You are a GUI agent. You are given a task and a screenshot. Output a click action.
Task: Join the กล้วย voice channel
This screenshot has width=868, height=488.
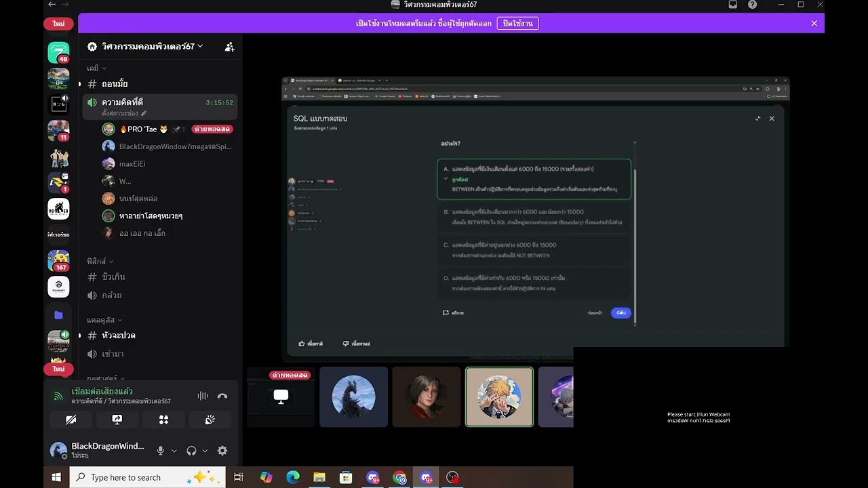pyautogui.click(x=160, y=296)
